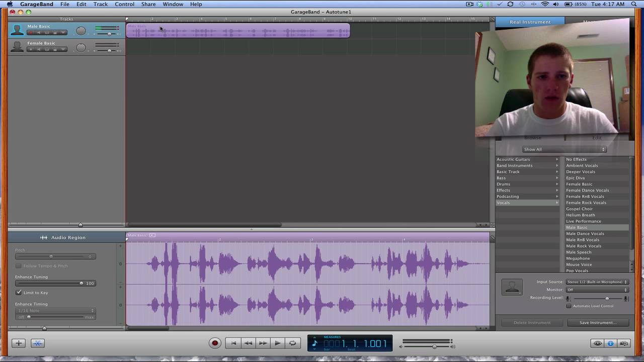Screen dimensions: 644x362
Task: Open the Monitor dropdown
Action: [597, 290]
